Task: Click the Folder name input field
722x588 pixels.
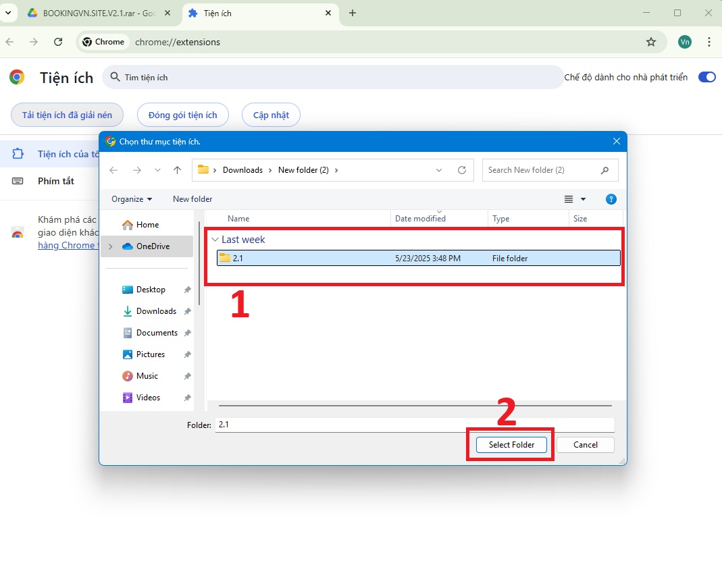Action: (x=415, y=425)
